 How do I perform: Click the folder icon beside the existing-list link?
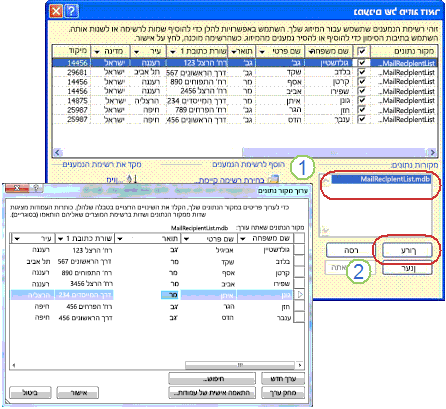(273, 179)
